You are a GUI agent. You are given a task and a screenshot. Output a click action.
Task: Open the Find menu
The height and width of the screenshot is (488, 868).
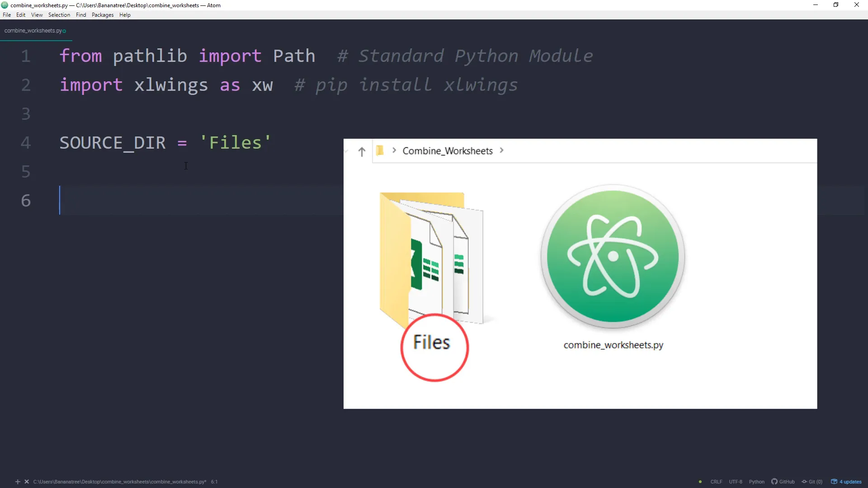[x=80, y=14]
